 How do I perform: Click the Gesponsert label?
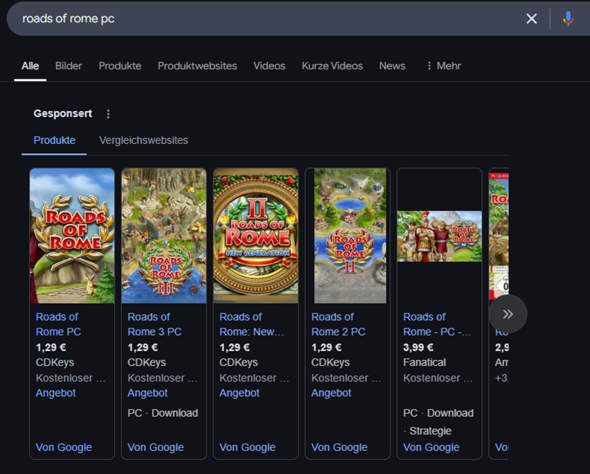[x=63, y=114]
